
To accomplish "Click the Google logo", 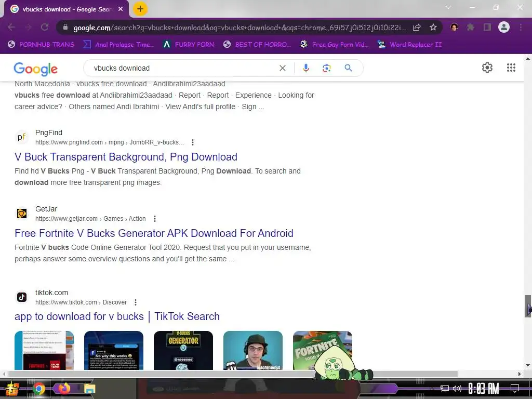I will [x=36, y=69].
